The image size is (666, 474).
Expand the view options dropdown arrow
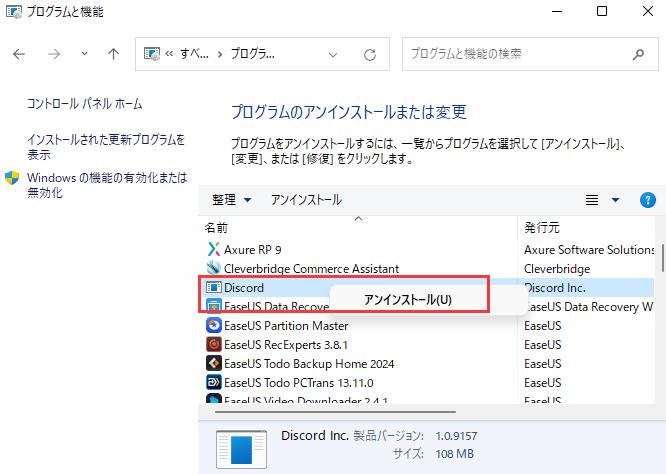coord(615,200)
